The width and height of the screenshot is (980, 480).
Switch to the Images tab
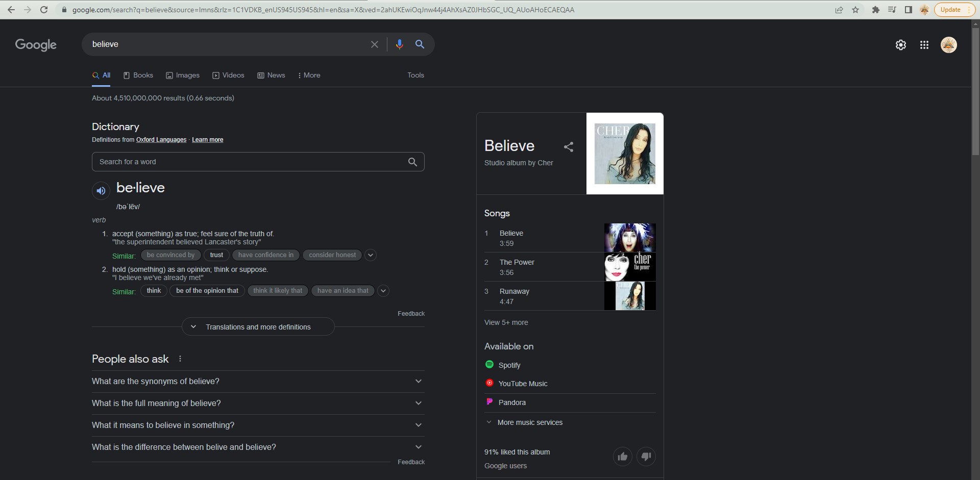click(183, 75)
